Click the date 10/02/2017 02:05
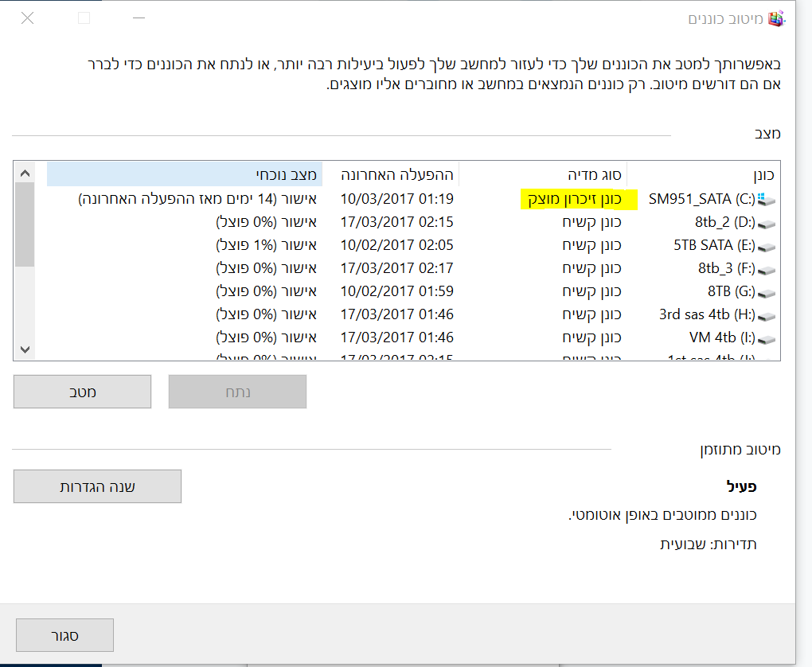 tap(396, 245)
